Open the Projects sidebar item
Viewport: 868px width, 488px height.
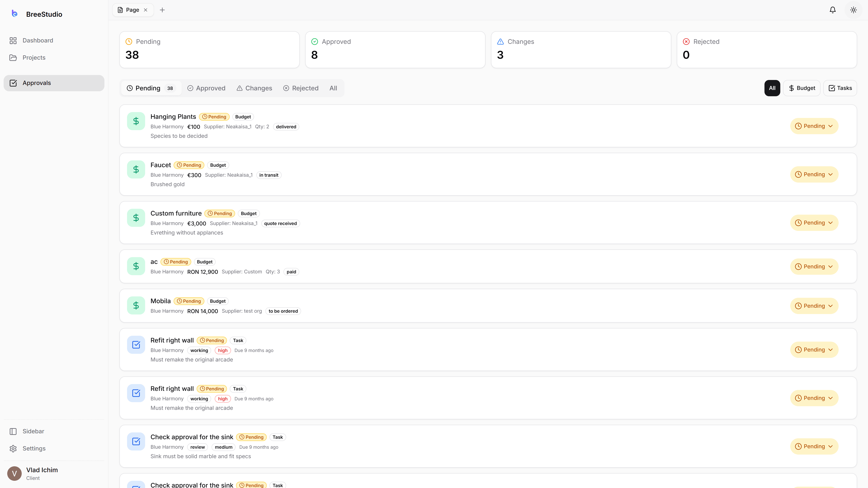(x=54, y=58)
